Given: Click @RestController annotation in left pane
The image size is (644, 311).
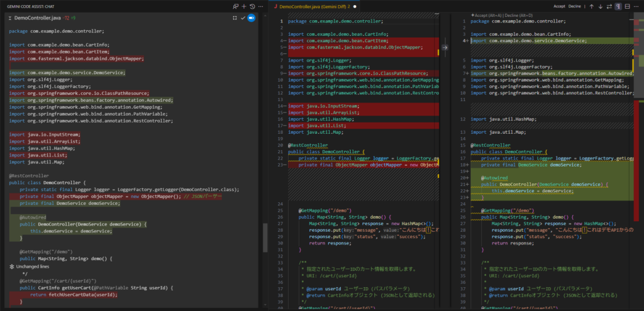Looking at the screenshot, I should tap(308, 145).
